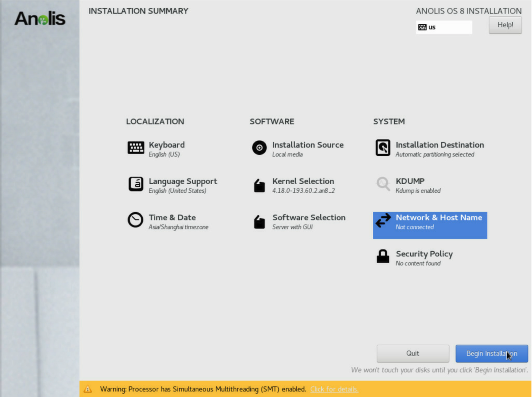Open the 'Click for details.' warning link

(x=334, y=389)
